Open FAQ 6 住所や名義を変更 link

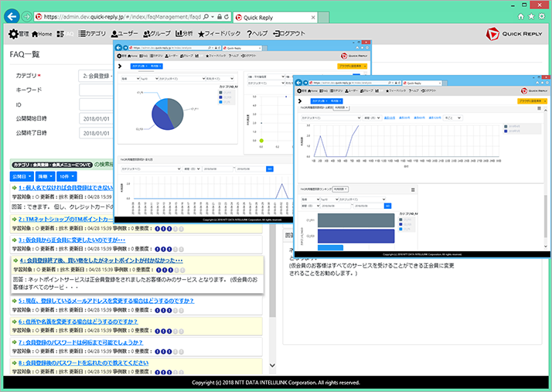pyautogui.click(x=78, y=322)
